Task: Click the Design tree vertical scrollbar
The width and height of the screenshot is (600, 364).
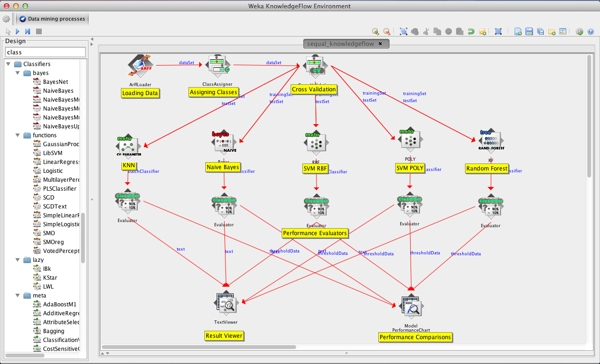Action: point(83,238)
